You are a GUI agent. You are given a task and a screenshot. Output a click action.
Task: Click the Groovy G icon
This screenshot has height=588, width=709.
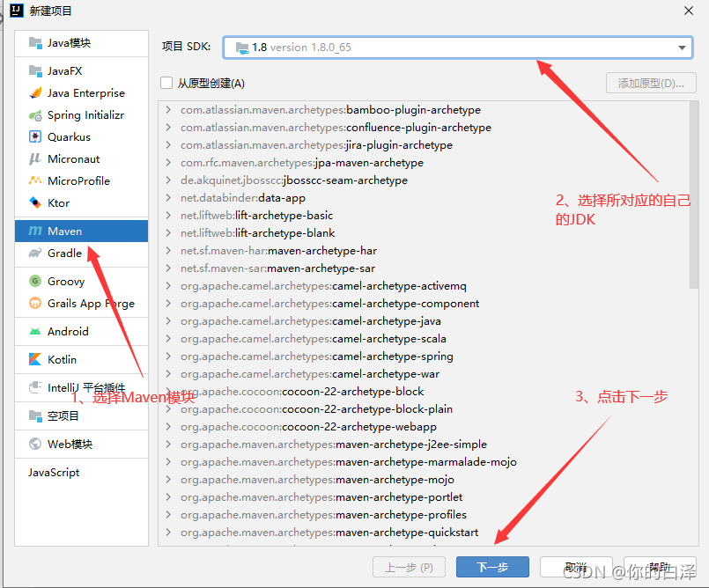[x=35, y=281]
